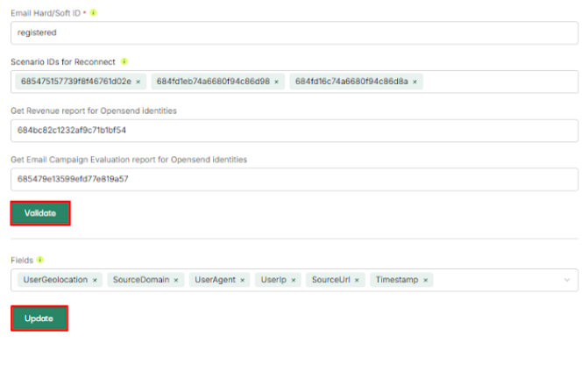
Task: Remove the SourceDomain field tag
Action: click(x=176, y=280)
